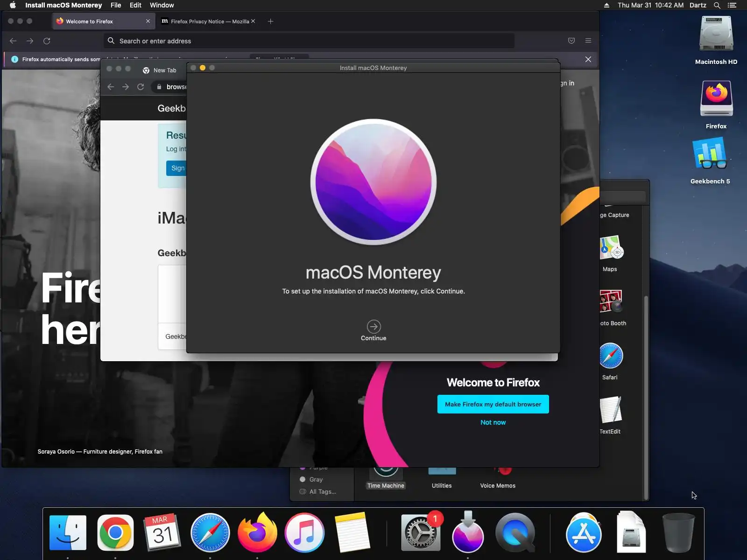Open a new tab in Firefox
Viewport: 747px width, 560px height.
[x=270, y=21]
